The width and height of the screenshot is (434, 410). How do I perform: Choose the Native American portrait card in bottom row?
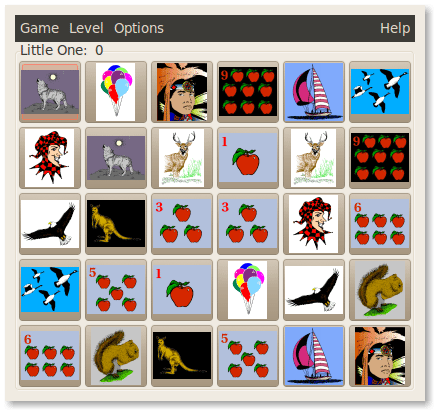point(380,356)
